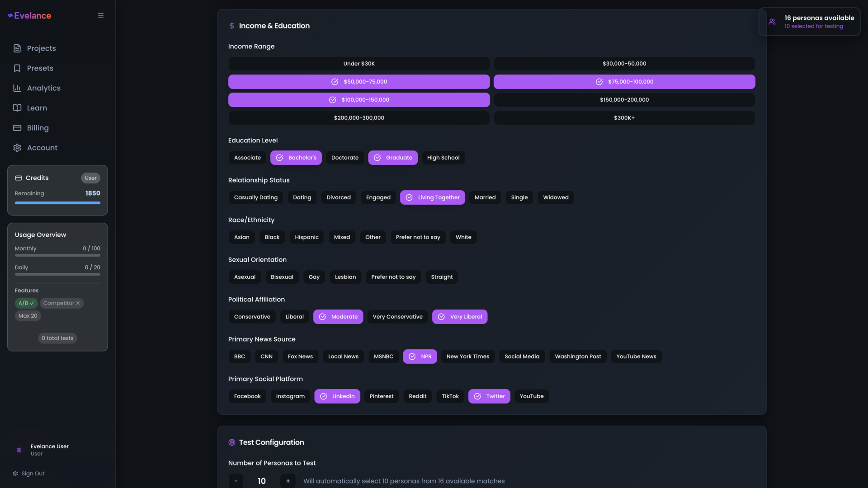This screenshot has height=488, width=868.
Task: Click the Analytics bar chart icon
Action: (17, 88)
